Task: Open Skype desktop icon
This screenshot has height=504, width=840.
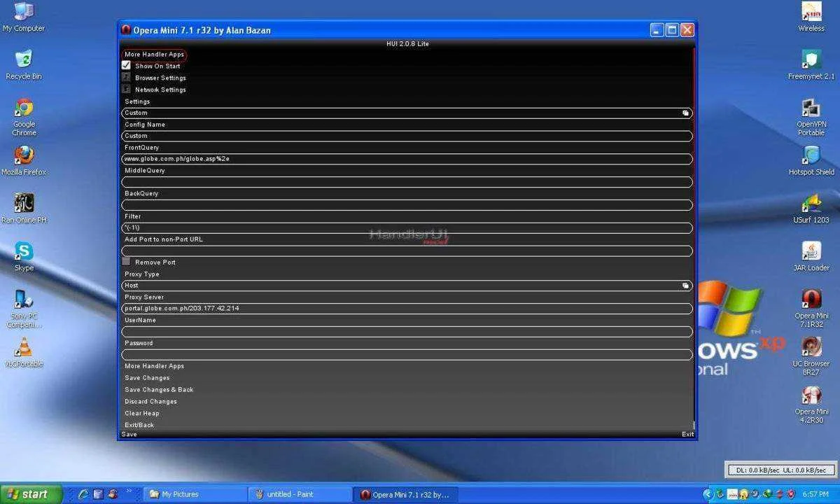Action: (24, 256)
